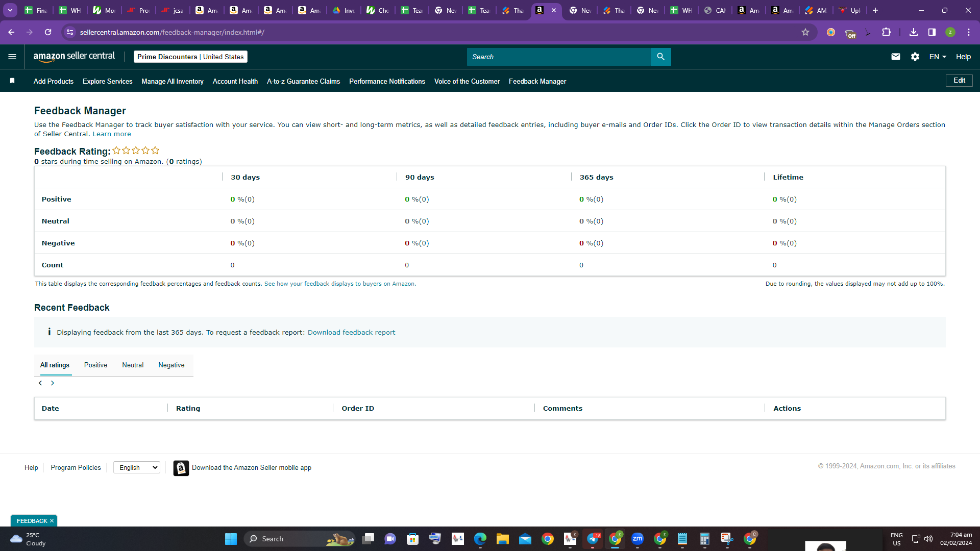Click the Learn more link
This screenshot has width=980, height=551.
(112, 134)
